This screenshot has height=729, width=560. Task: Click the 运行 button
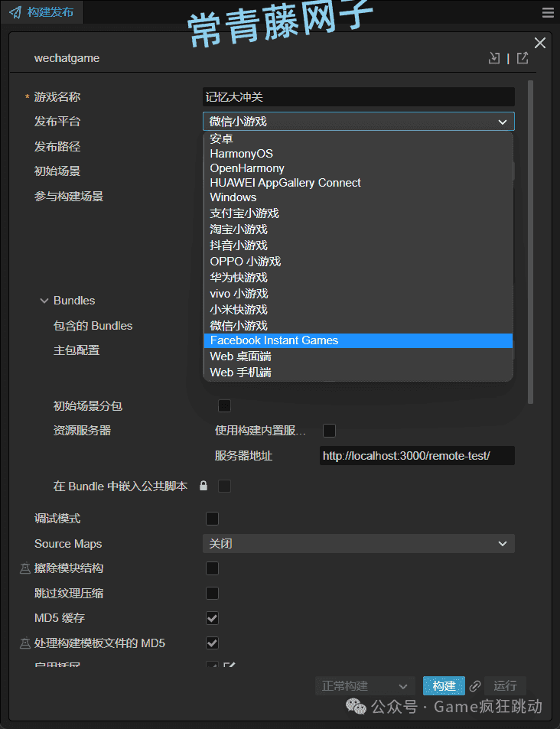click(505, 685)
